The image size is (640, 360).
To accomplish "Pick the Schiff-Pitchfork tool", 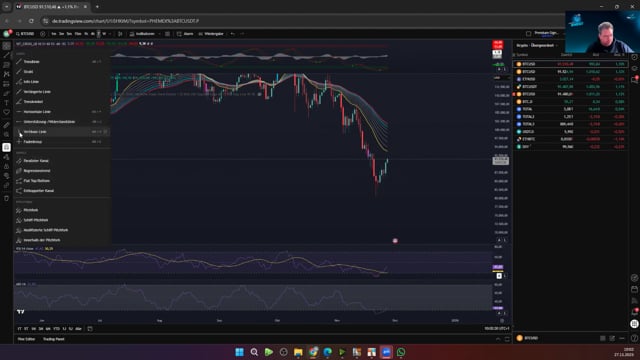I will click(x=62, y=220).
